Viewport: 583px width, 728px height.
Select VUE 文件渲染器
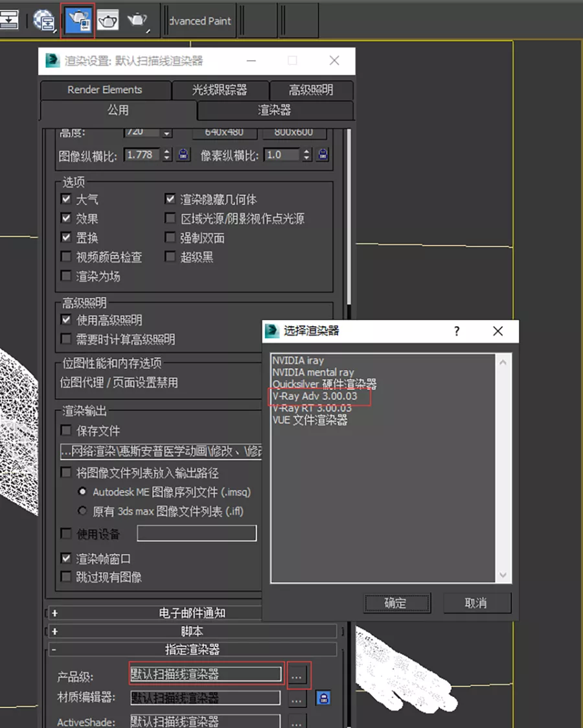[310, 420]
